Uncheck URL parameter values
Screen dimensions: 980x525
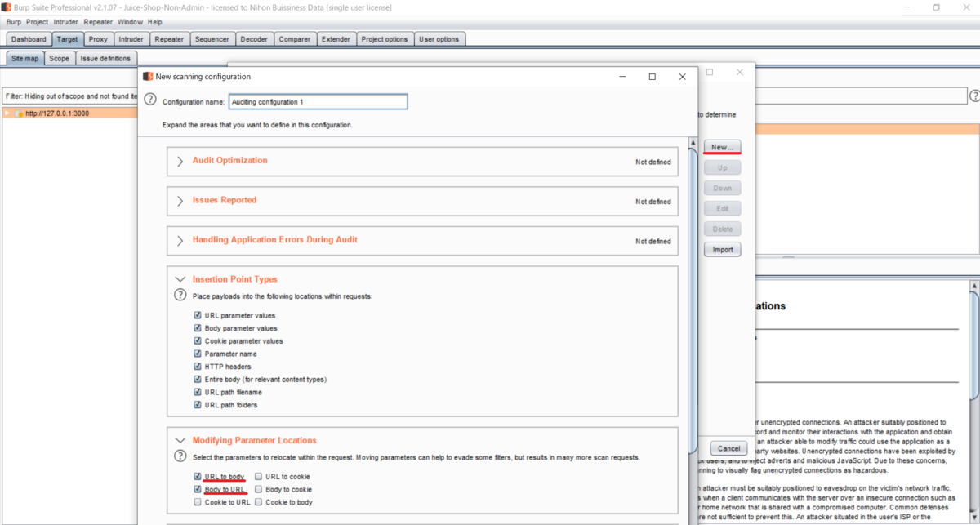(x=198, y=315)
